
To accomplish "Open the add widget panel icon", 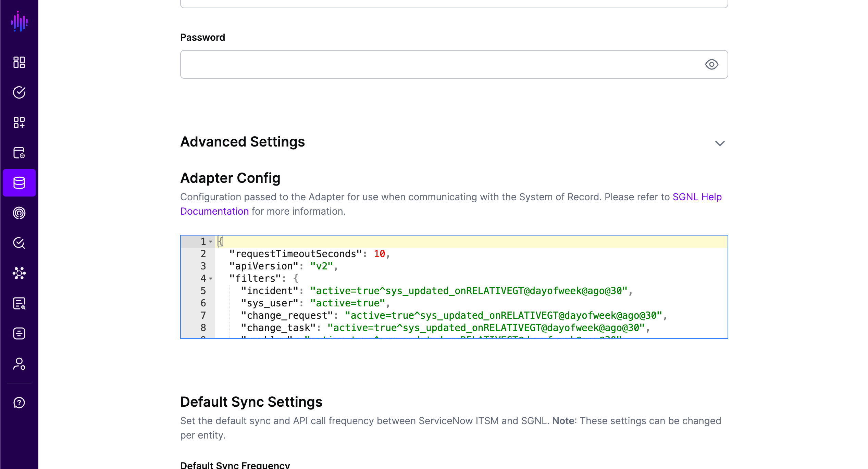I will (x=19, y=123).
